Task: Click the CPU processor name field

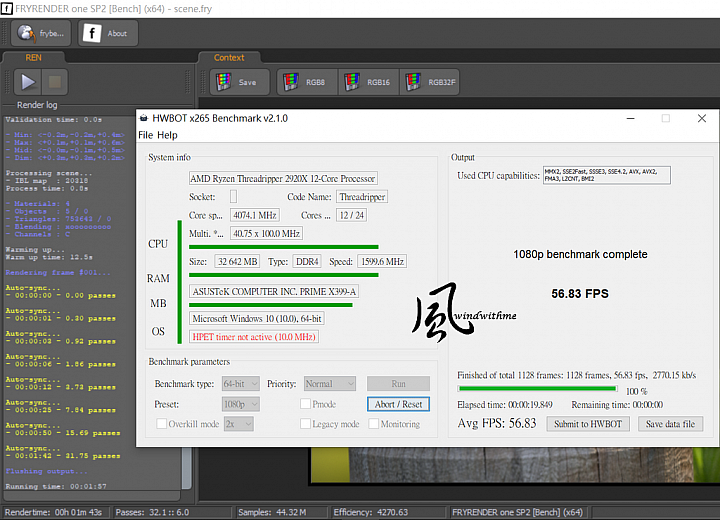Action: click(283, 178)
